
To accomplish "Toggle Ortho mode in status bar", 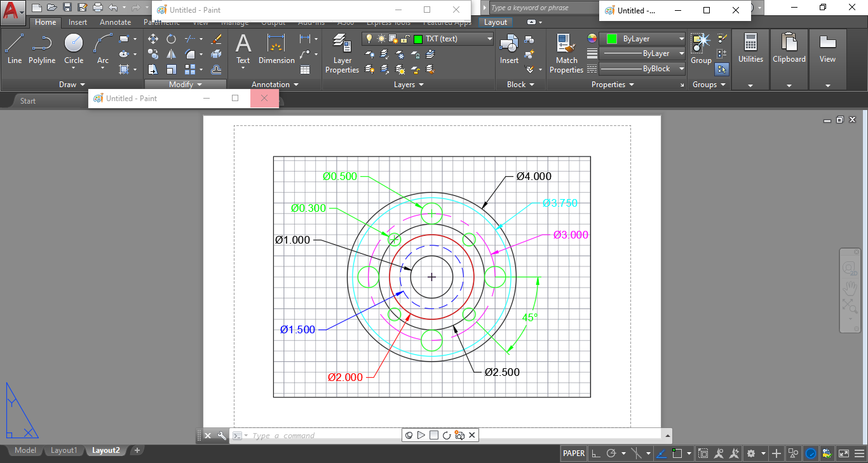I will click(x=595, y=453).
